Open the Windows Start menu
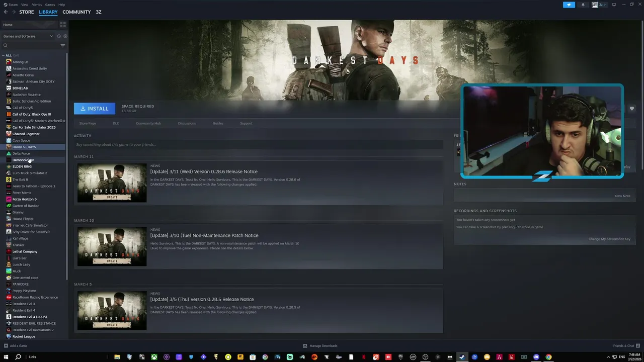The image size is (644, 362). [x=6, y=357]
